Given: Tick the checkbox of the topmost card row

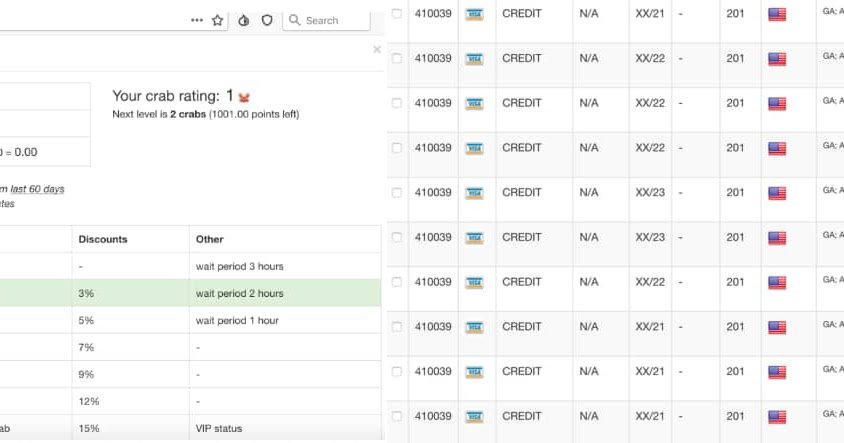Looking at the screenshot, I should 397,13.
